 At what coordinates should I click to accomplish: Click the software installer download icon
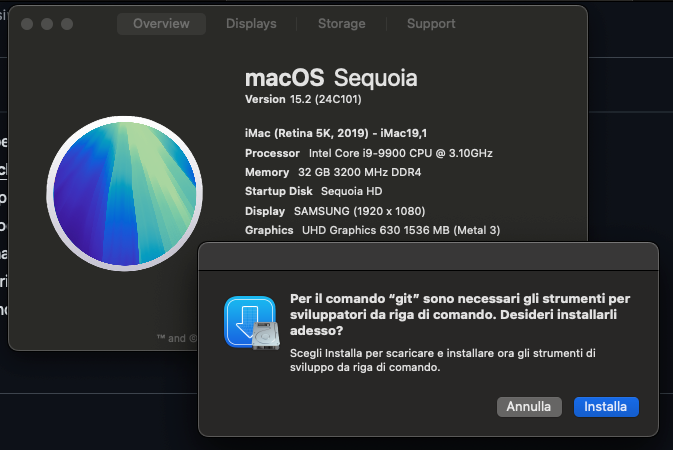[252, 322]
